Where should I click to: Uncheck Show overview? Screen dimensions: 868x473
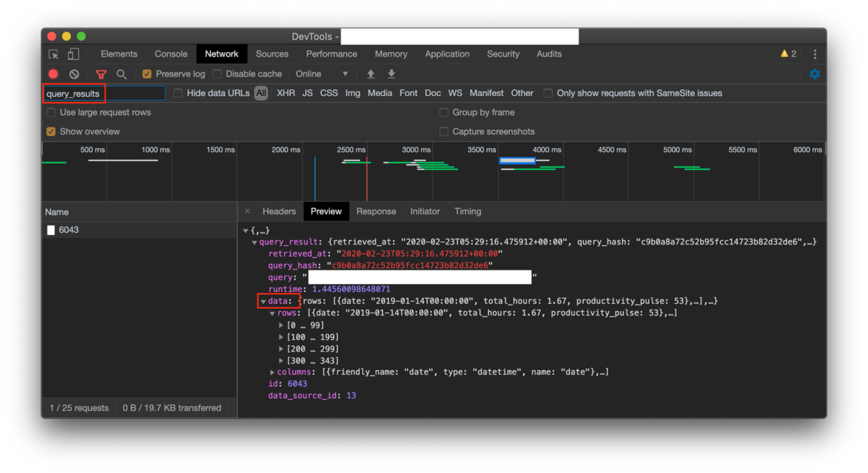pos(51,132)
